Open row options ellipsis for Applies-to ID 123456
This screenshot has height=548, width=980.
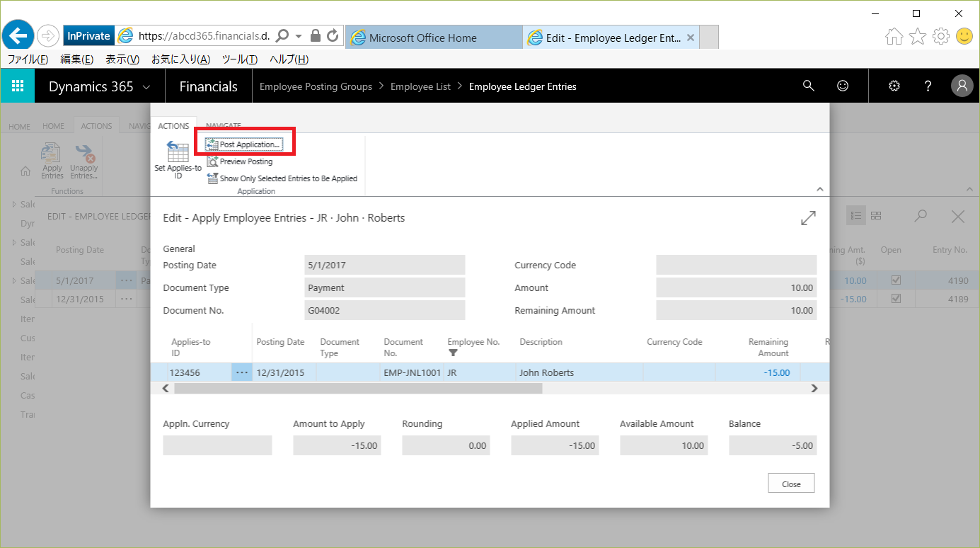click(x=242, y=372)
